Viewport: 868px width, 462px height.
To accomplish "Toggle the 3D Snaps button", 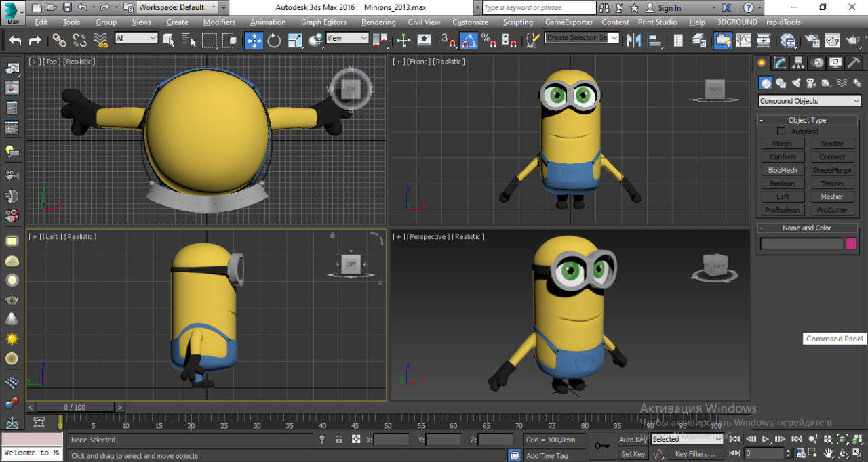I will [449, 40].
